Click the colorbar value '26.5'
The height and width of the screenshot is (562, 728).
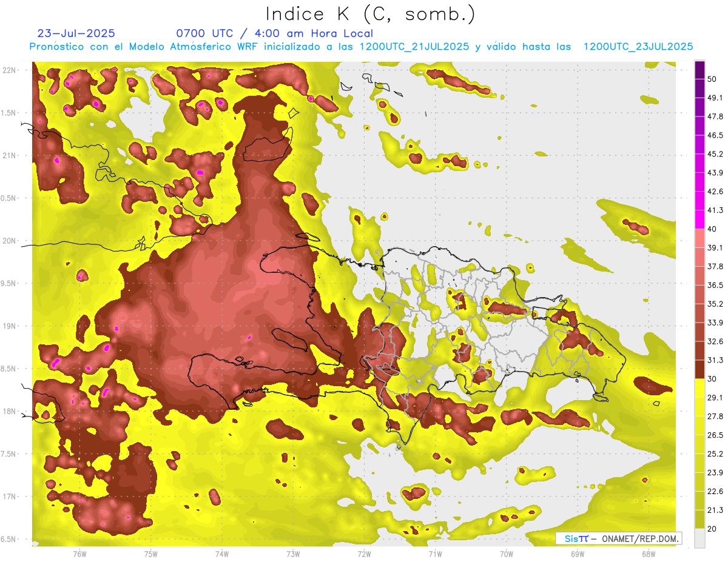[715, 435]
